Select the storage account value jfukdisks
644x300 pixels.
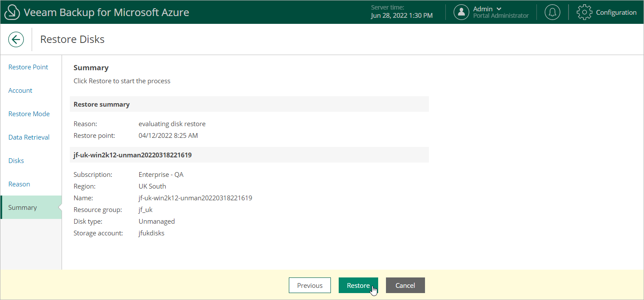pyautogui.click(x=151, y=233)
